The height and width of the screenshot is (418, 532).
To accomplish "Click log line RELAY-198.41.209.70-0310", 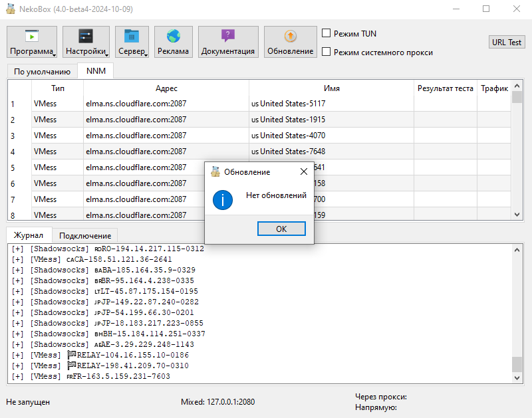I will (x=100, y=366).
